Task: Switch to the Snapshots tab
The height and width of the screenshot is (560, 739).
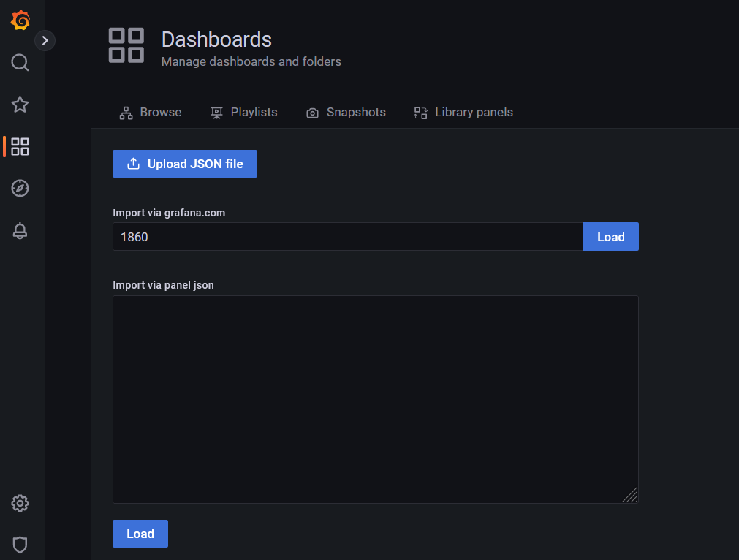Action: click(346, 113)
